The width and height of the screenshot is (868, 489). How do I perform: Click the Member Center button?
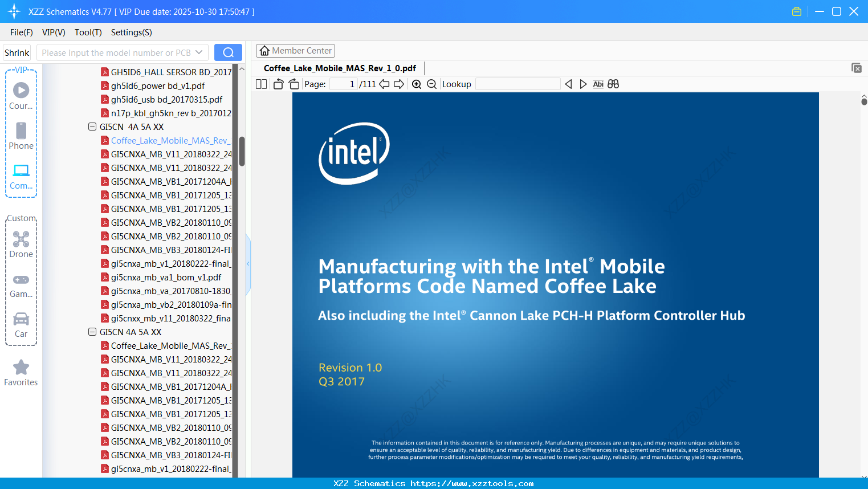click(x=295, y=51)
